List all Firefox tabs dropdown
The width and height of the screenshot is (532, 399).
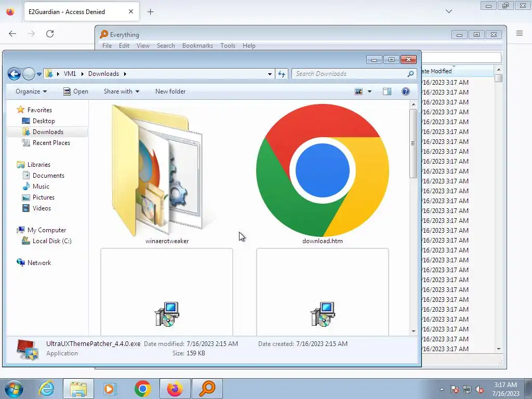[x=448, y=11]
